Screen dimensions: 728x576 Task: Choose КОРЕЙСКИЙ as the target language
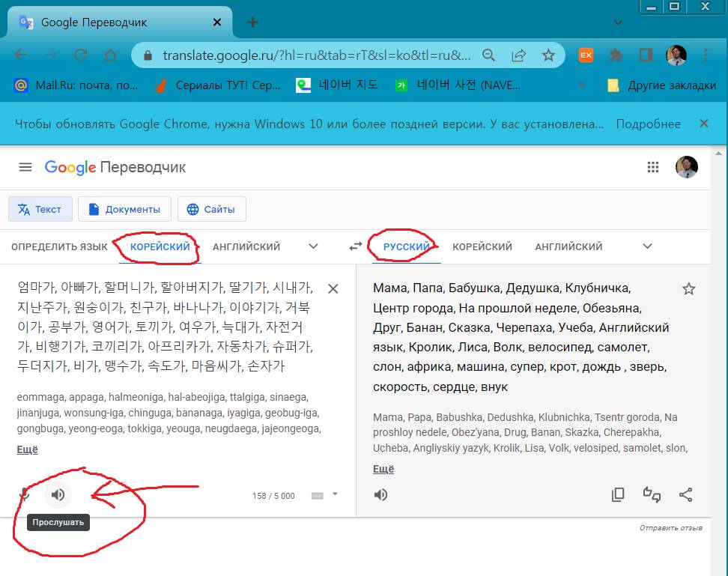pos(482,246)
